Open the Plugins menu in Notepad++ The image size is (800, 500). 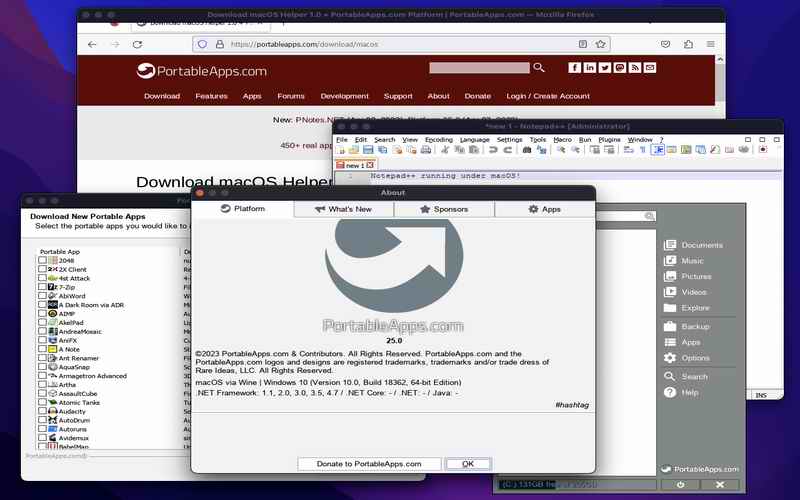click(609, 139)
